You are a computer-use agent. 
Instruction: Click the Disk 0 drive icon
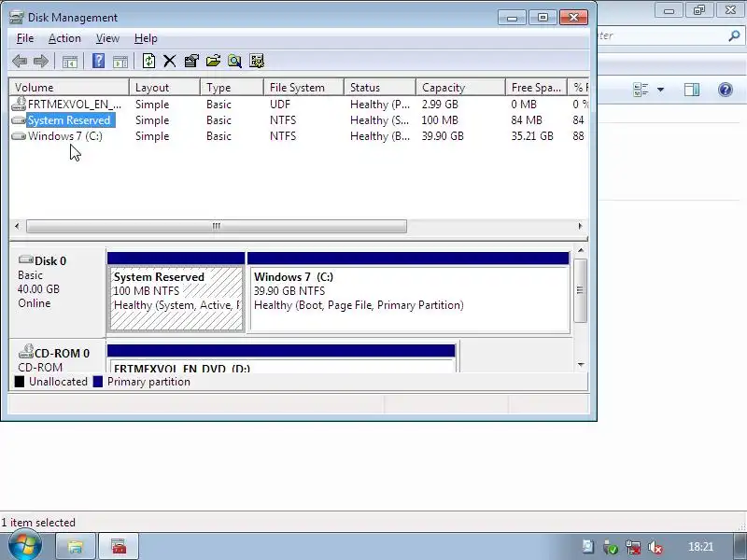point(26,260)
